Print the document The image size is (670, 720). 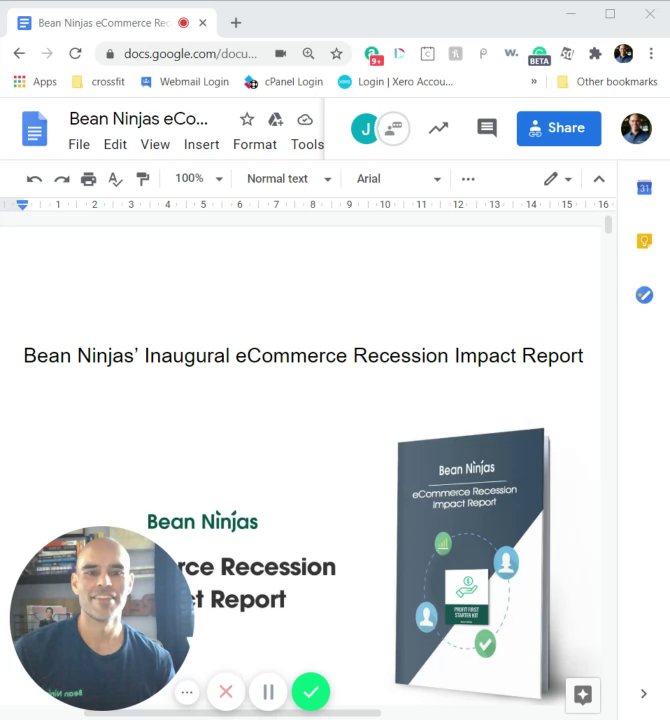pyautogui.click(x=89, y=179)
